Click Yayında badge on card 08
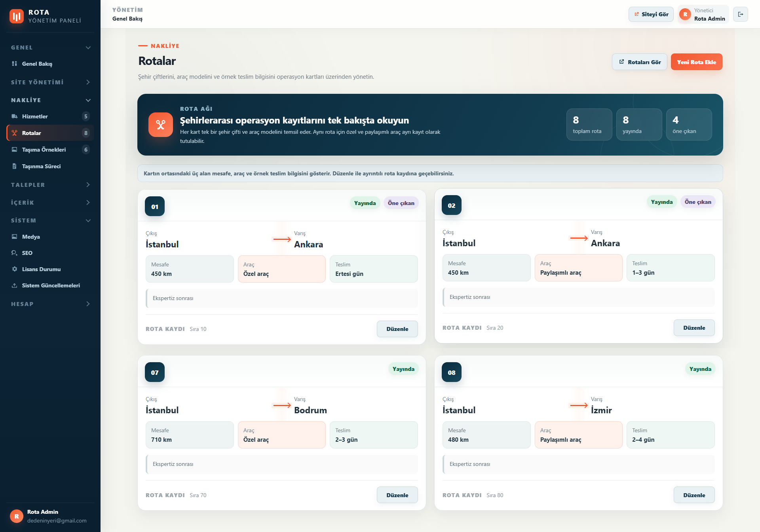The image size is (760, 532). pos(700,369)
